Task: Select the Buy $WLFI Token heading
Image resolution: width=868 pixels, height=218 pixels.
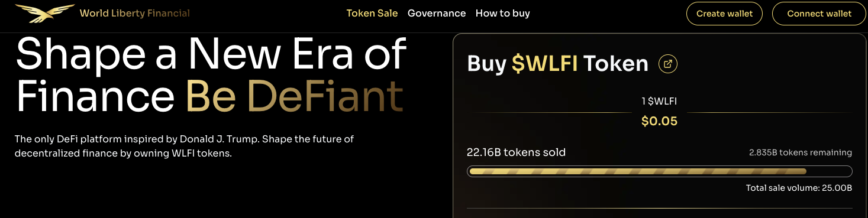Action: (x=558, y=64)
